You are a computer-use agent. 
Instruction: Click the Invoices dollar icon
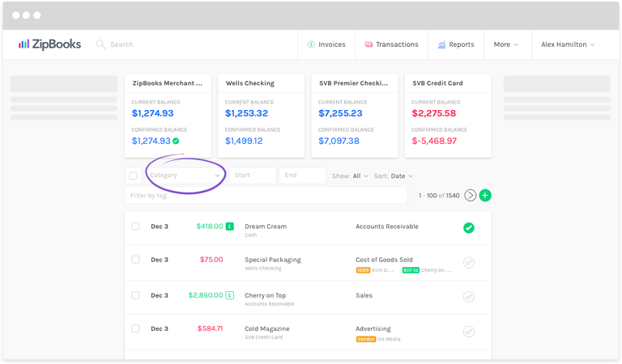(x=311, y=44)
